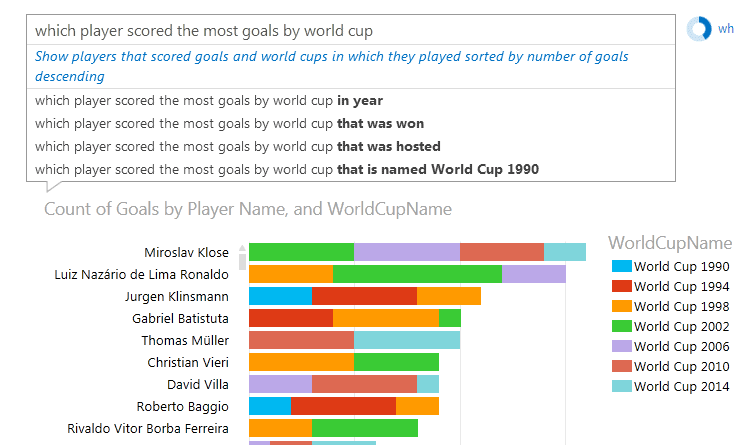Select the 'World Cup 2014' legend label
This screenshot has width=734, height=445.
(x=681, y=387)
